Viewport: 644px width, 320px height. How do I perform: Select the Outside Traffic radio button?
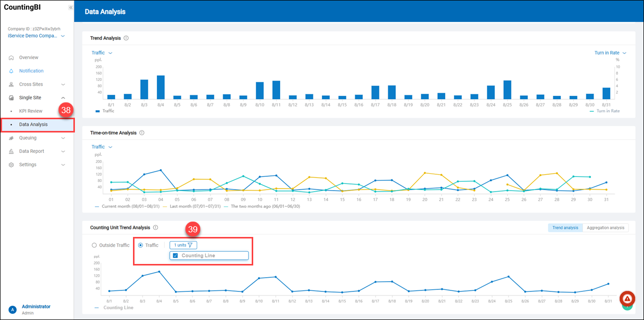94,245
